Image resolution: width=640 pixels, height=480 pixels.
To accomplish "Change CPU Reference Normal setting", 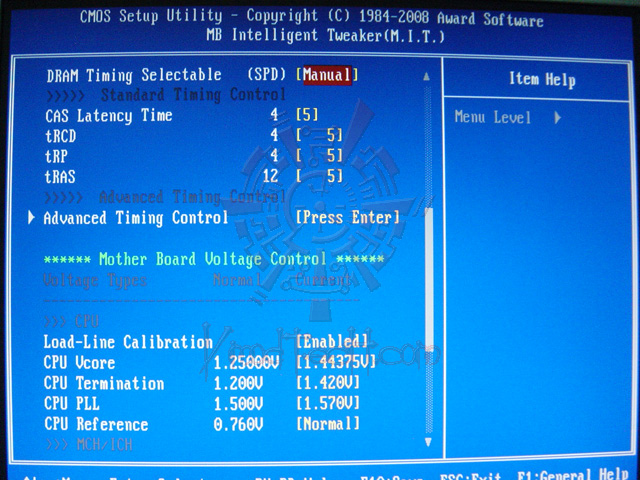I will click(328, 423).
